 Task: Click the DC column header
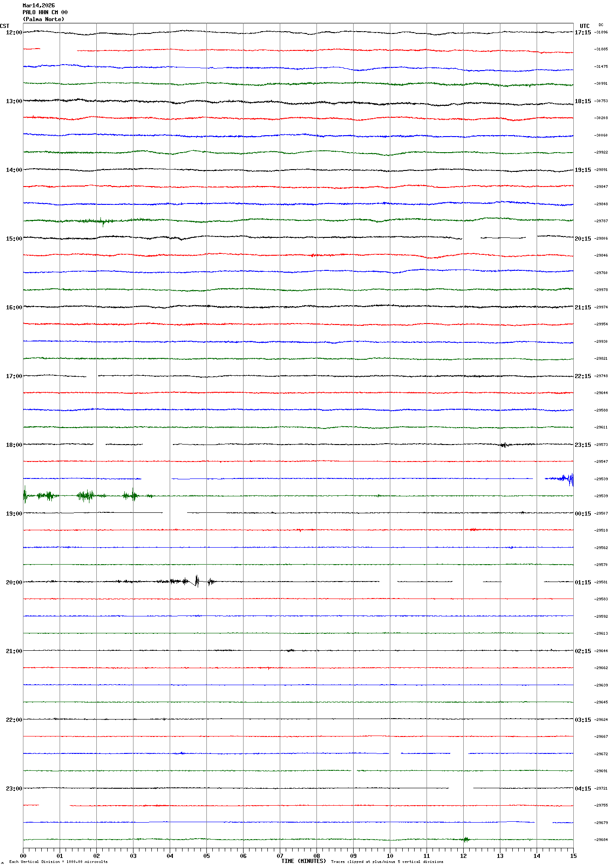[x=601, y=25]
